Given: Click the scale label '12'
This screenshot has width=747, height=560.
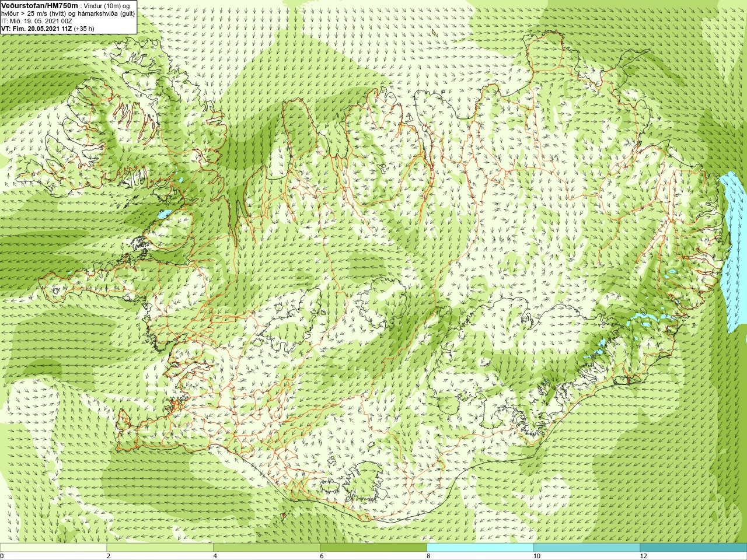Looking at the screenshot, I should point(644,556).
